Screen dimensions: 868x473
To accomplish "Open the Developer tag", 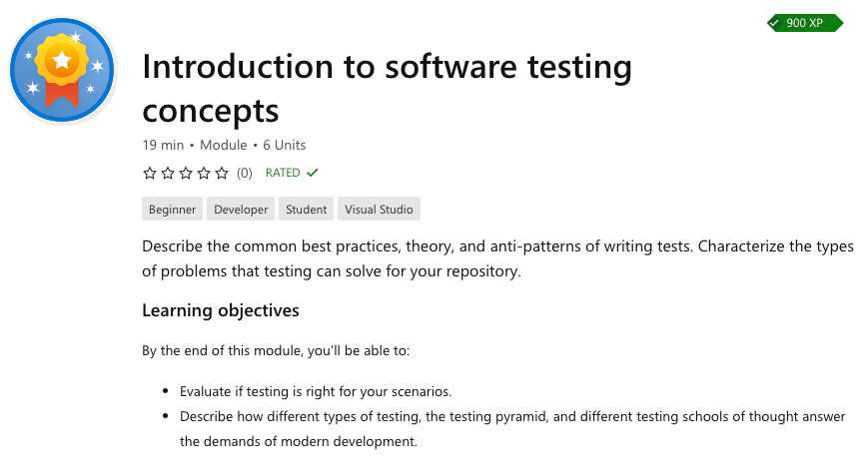I will coord(241,210).
